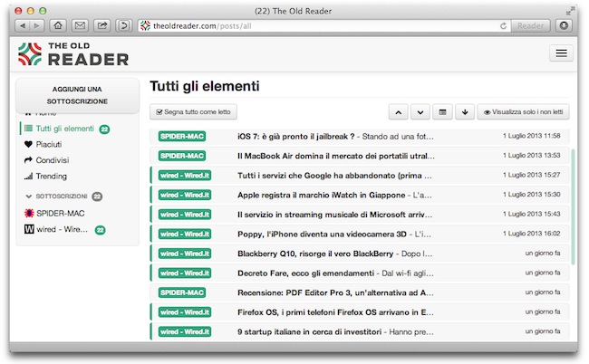The image size is (589, 364).
Task: Click the down arrow sort order button
Action: 465,112
